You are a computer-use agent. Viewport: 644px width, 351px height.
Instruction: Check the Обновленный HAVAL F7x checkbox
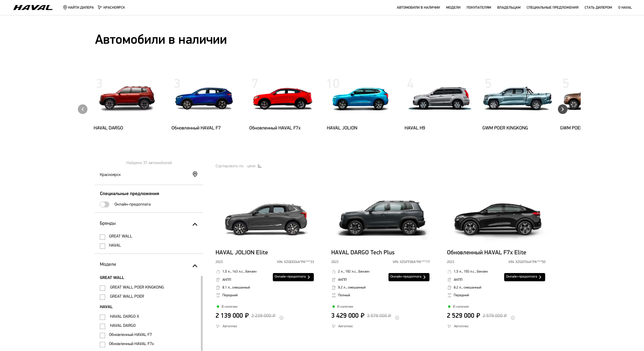(102, 344)
